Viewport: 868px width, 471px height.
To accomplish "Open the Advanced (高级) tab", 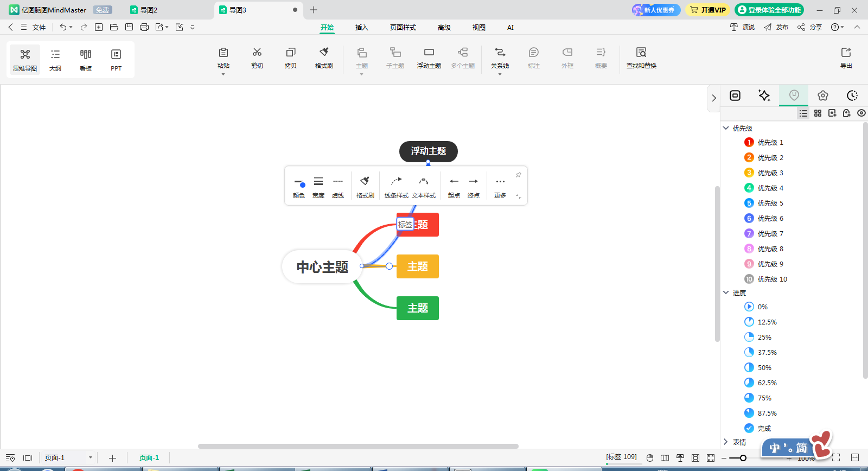I will pyautogui.click(x=444, y=27).
